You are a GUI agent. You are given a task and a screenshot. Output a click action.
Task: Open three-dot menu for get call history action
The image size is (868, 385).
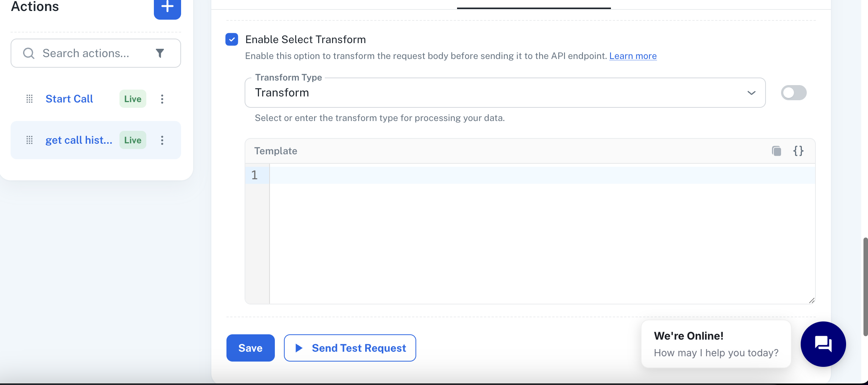tap(162, 140)
